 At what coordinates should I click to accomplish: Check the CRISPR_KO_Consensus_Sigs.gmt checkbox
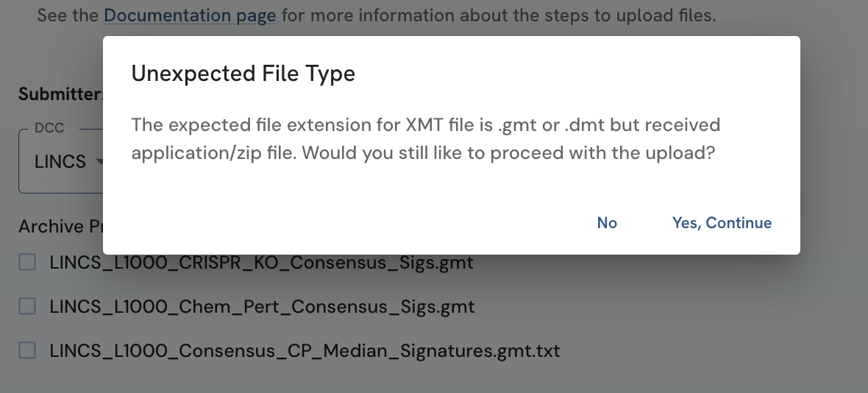27,262
